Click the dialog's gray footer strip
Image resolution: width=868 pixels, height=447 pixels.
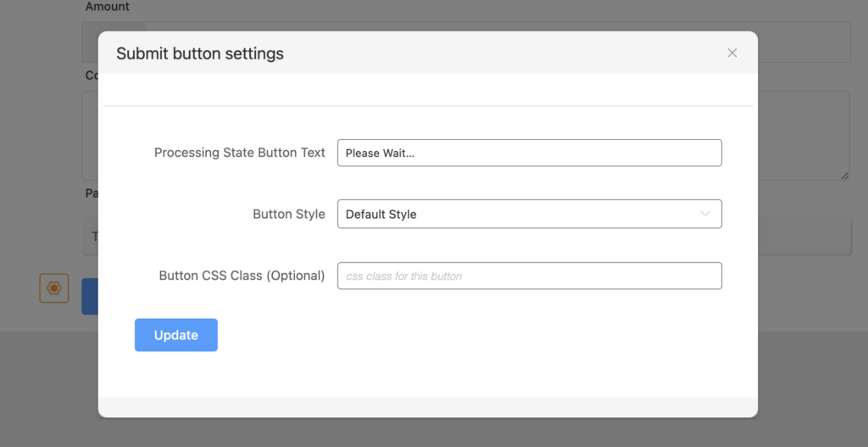[x=427, y=407]
